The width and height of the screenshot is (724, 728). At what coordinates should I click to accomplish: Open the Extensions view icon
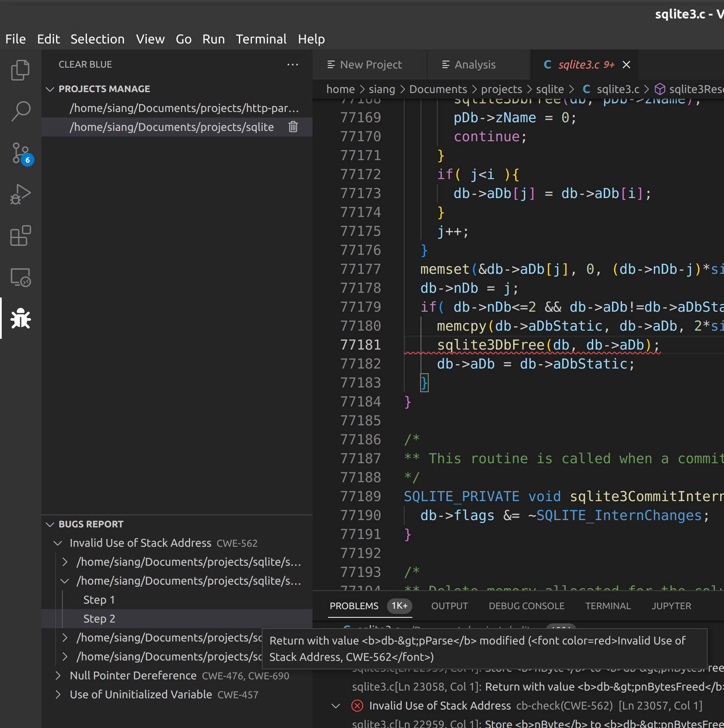(x=20, y=236)
